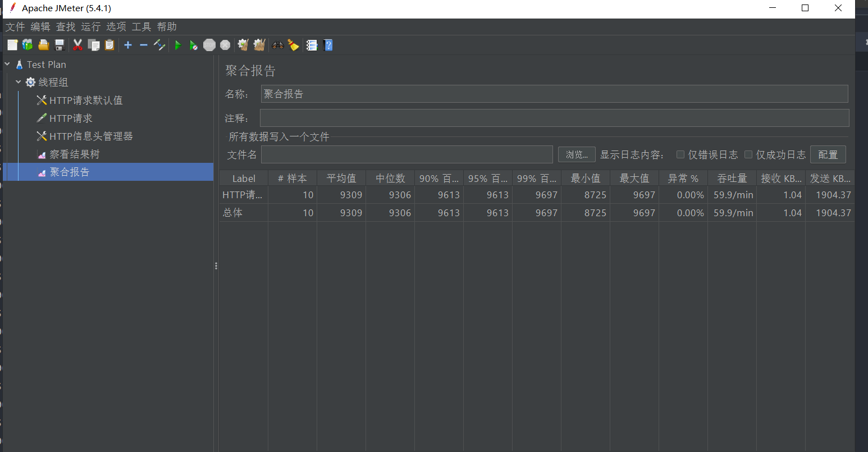Viewport: 868px width, 452px height.
Task: Click the Stop sign icon
Action: click(x=209, y=45)
